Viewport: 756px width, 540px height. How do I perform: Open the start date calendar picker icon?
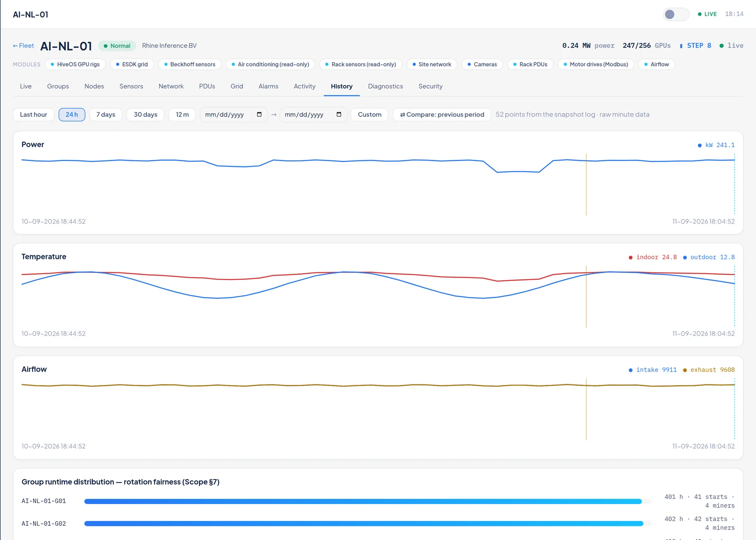(x=259, y=114)
